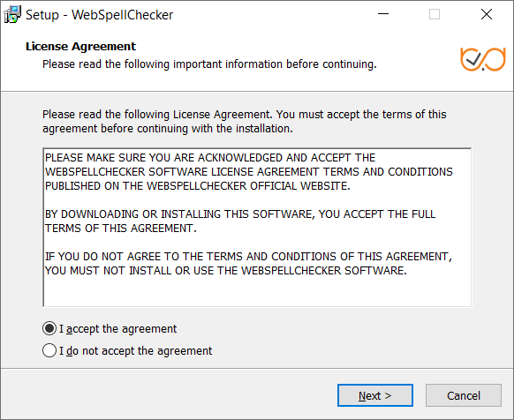
Task: Click the 'IF YOU DO NOT AGREE' paragraph
Action: tap(248, 264)
